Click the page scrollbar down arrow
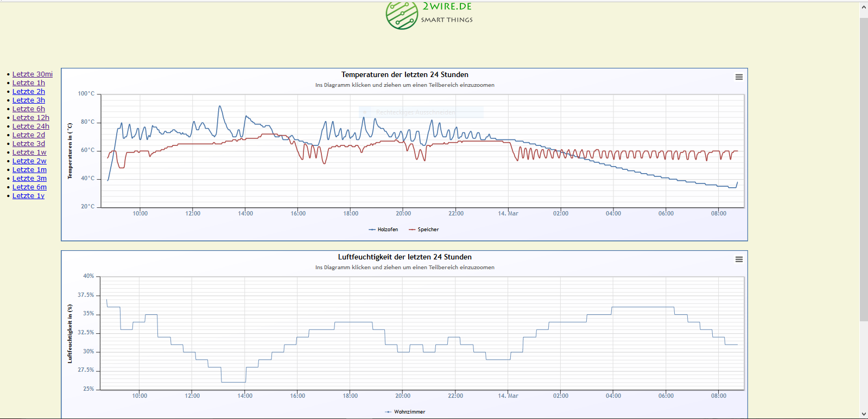 864,414
